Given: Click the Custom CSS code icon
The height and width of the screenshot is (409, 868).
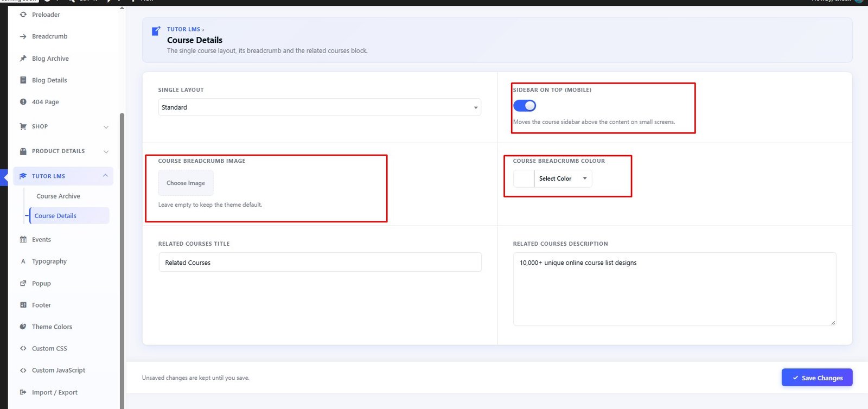Looking at the screenshot, I should pyautogui.click(x=23, y=348).
